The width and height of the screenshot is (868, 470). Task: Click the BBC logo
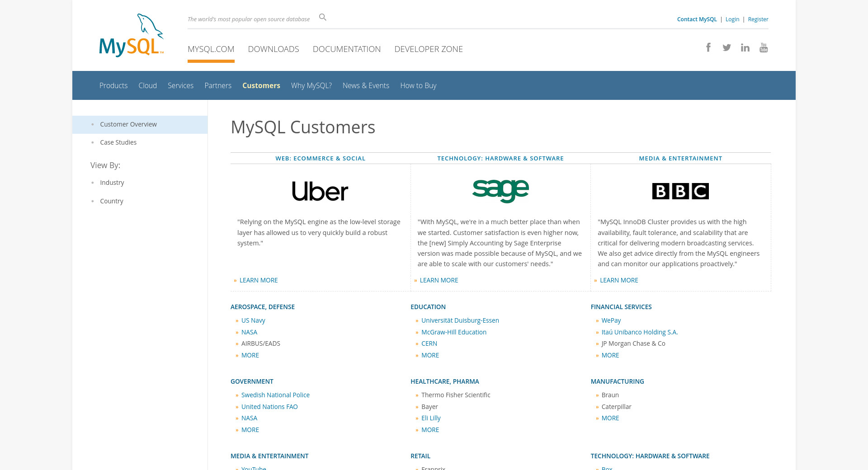click(680, 191)
